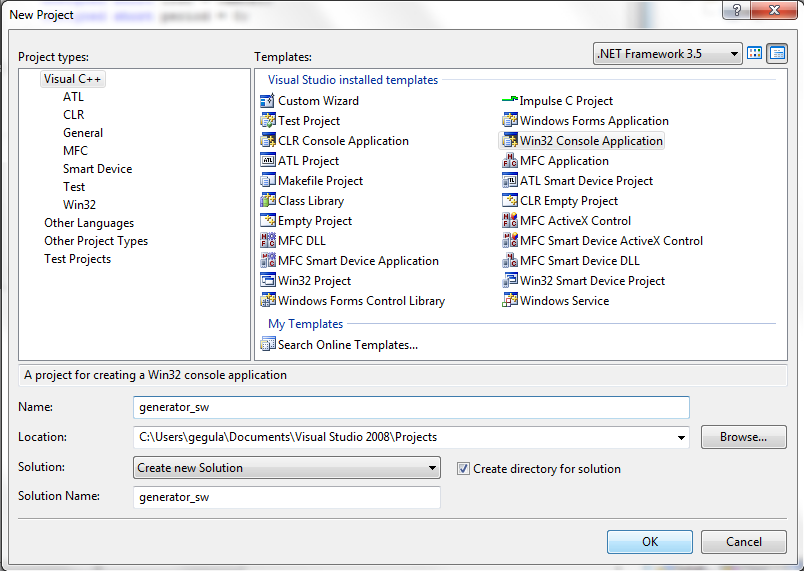Viewport: 804px width, 571px height.
Task: Select ATL in project types tree
Action: [73, 97]
